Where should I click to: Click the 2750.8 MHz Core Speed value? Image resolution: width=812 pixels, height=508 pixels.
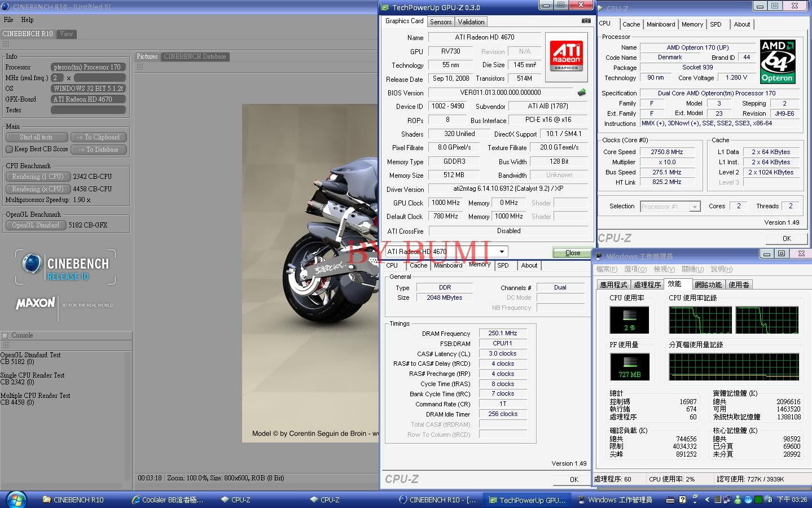click(667, 152)
